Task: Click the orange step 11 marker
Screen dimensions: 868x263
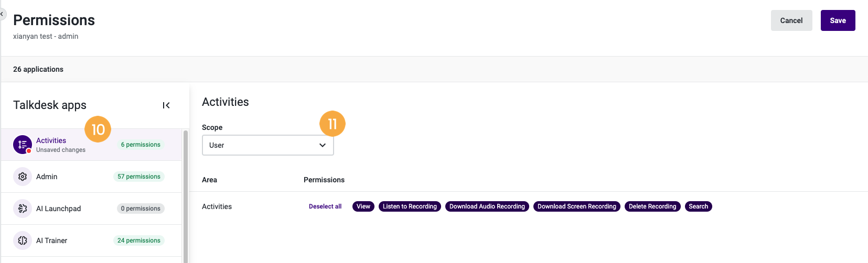Action: (x=333, y=124)
